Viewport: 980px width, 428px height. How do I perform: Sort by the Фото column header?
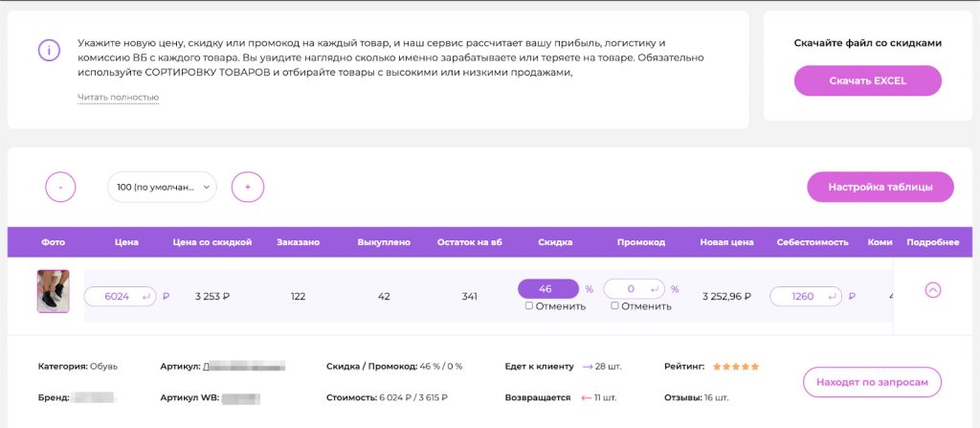click(54, 242)
